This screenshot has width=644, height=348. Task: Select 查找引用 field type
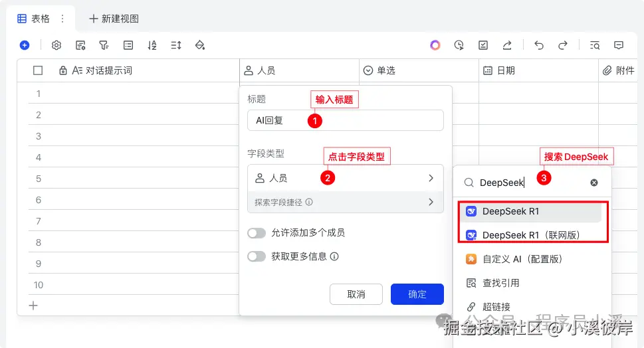pyautogui.click(x=530, y=283)
